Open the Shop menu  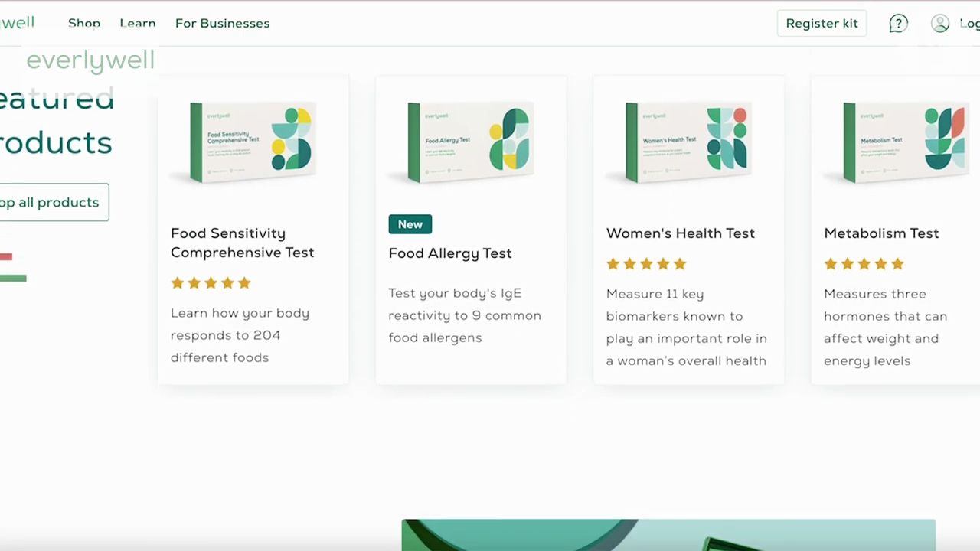click(84, 23)
